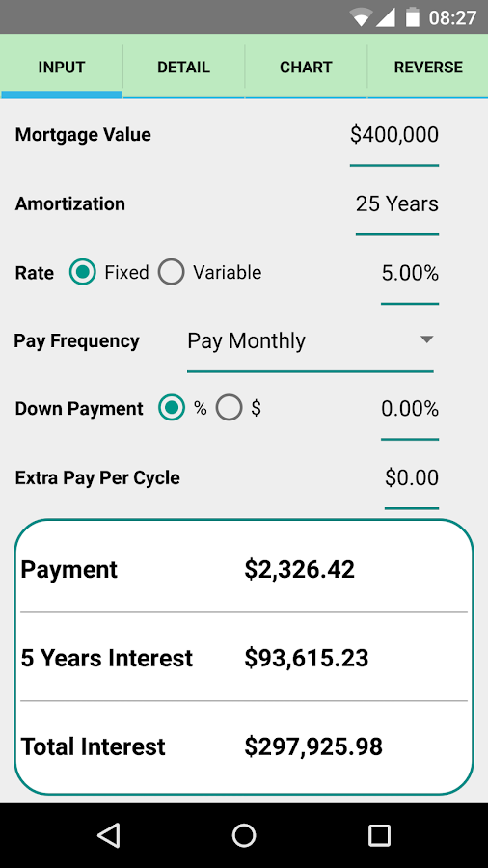
Task: Tap the battery status icon
Action: 413,16
